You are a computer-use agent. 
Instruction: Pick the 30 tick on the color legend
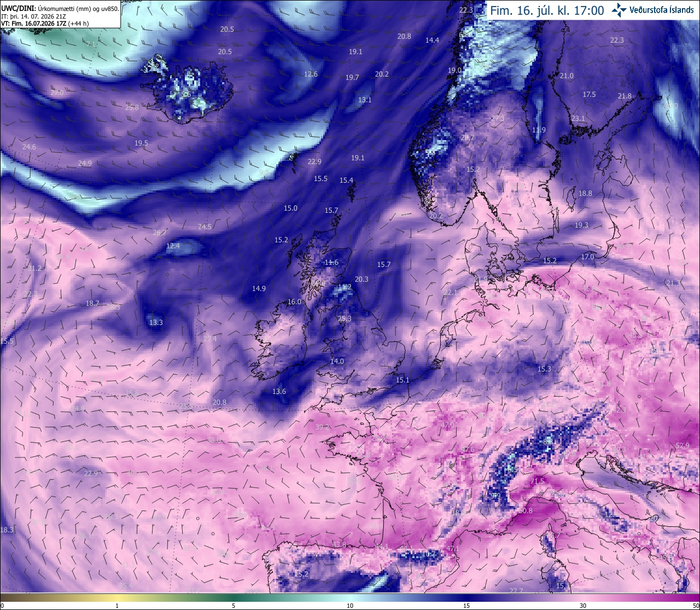point(583,606)
